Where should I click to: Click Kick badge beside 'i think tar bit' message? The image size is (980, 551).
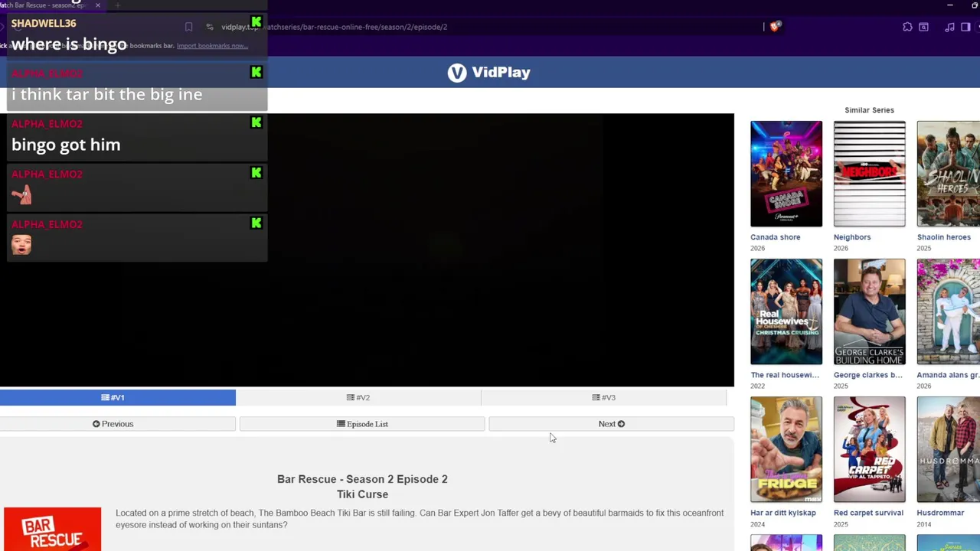click(x=256, y=72)
